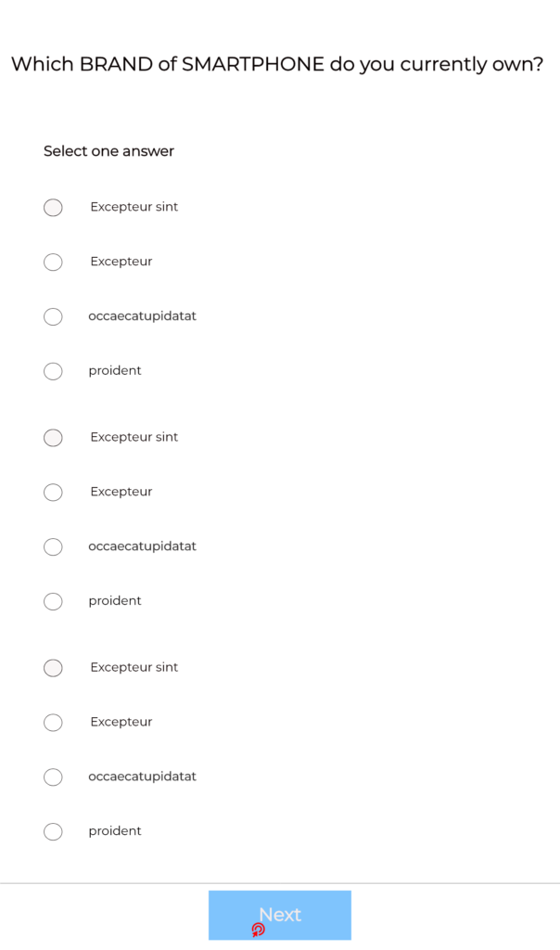Click the last 'proident' label text
The height and width of the screenshot is (950, 560).
tap(115, 830)
